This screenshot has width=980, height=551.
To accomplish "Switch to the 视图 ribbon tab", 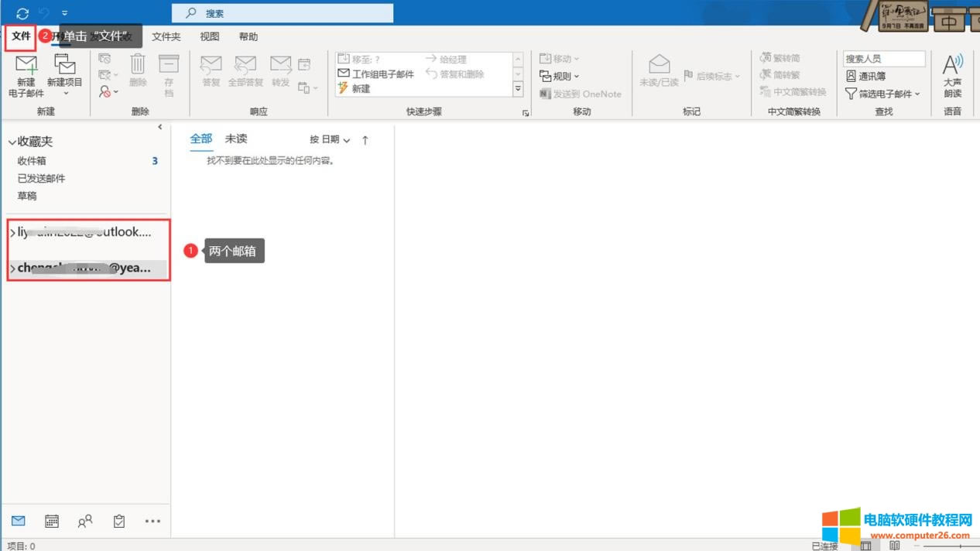I will click(210, 36).
